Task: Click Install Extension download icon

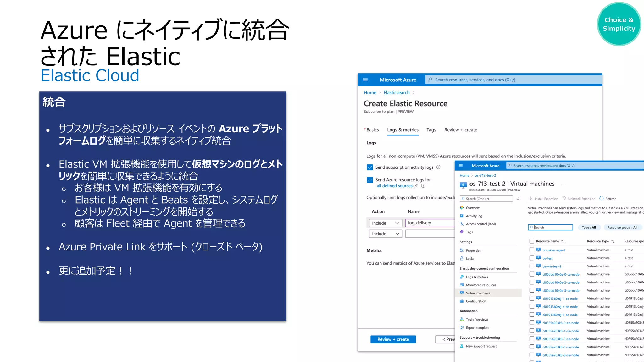Action: pyautogui.click(x=531, y=199)
